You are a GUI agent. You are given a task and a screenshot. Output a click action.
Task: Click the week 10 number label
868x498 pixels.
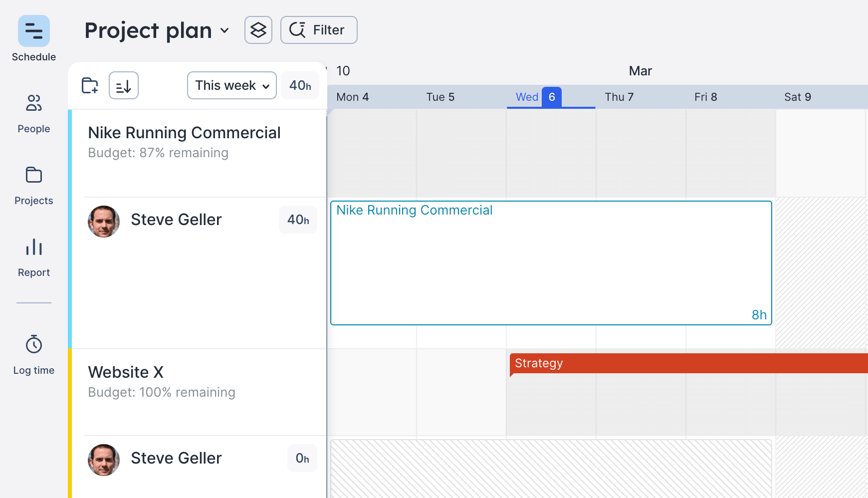[343, 71]
